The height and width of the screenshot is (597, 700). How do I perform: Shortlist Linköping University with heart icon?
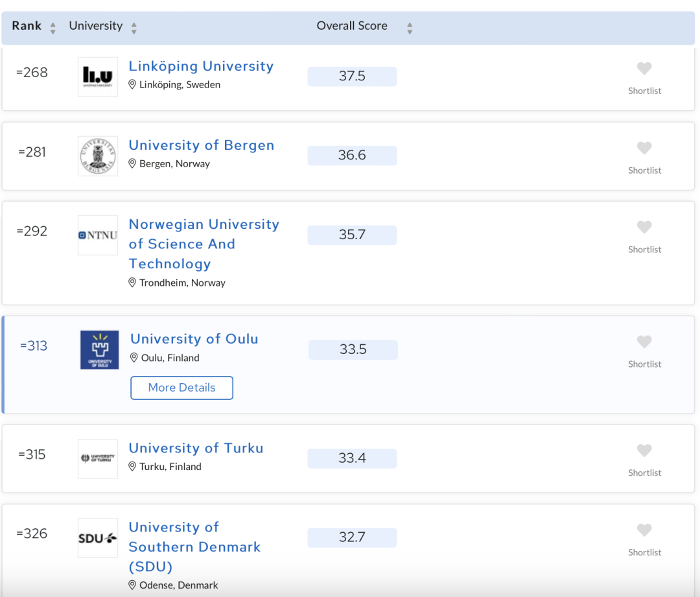point(644,69)
